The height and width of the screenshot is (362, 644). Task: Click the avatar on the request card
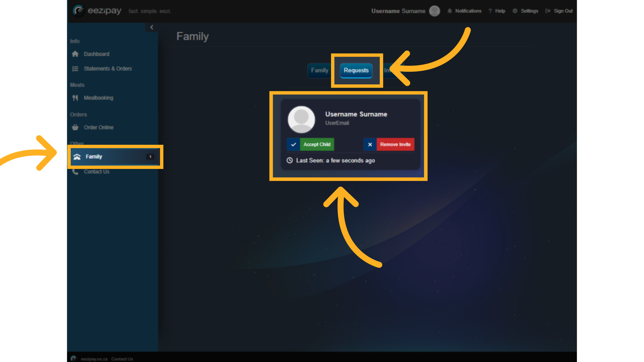[x=301, y=120]
